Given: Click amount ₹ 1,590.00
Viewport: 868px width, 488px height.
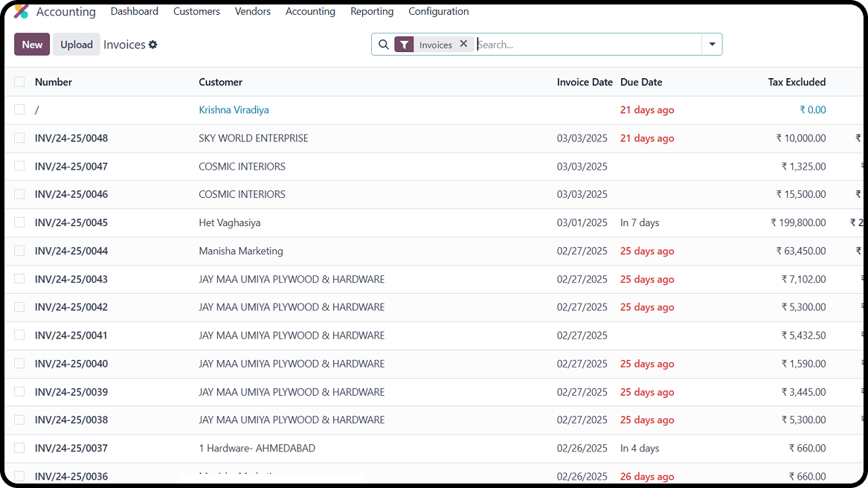Looking at the screenshot, I should [x=804, y=363].
